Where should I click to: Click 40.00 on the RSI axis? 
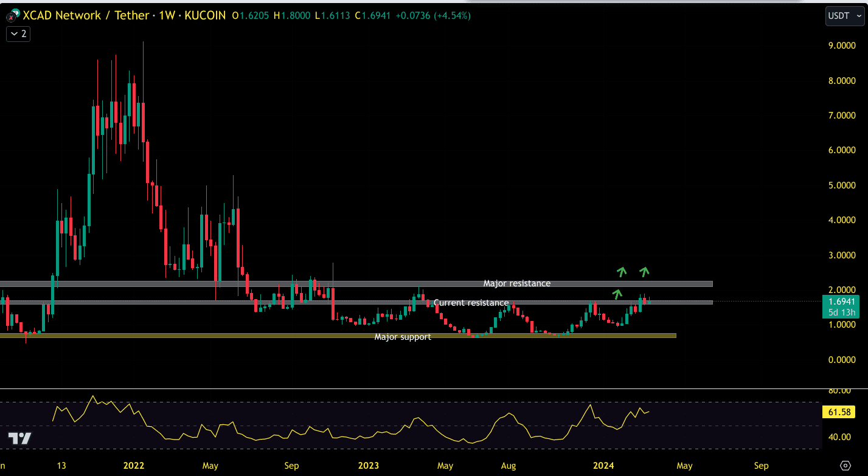click(x=839, y=437)
